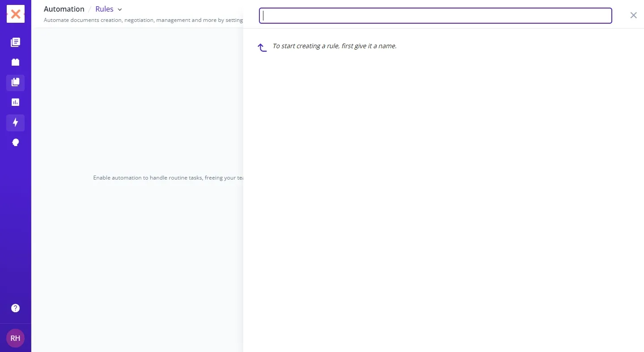
Task: Open the head silhouette icon in sidebar
Action: [x=15, y=142]
